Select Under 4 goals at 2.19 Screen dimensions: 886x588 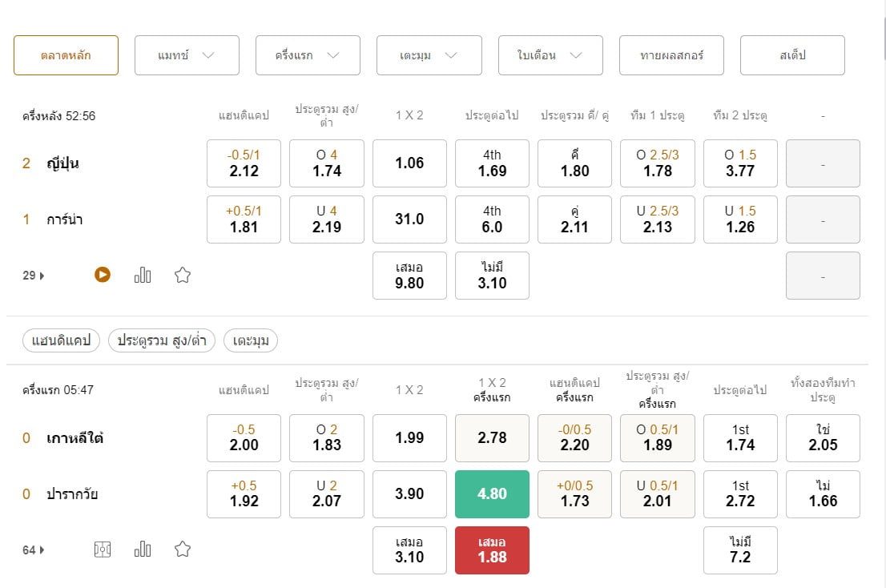[x=327, y=219]
